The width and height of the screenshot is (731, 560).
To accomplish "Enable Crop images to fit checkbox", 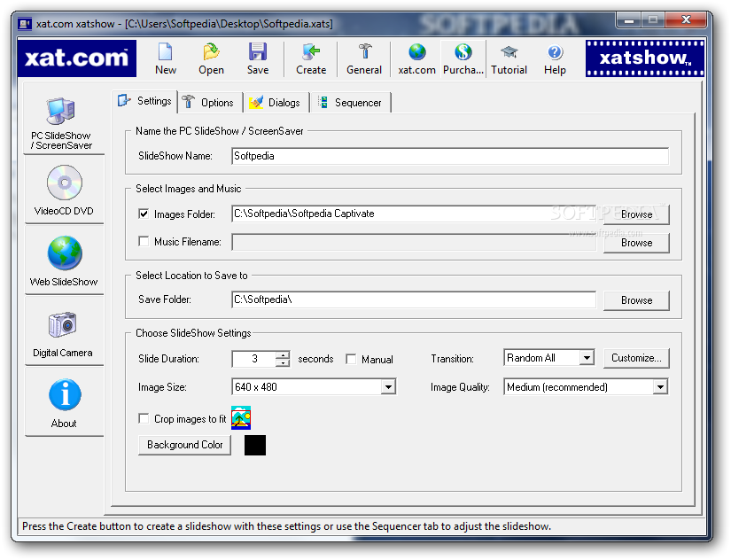I will click(x=144, y=418).
